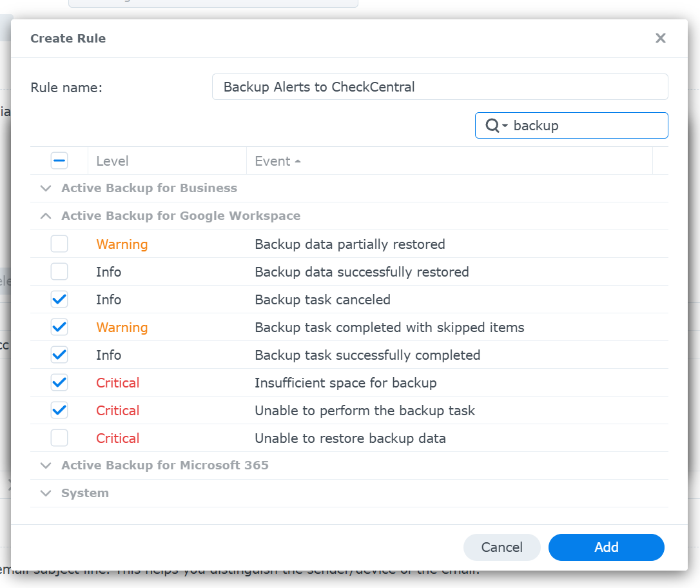Uncheck Unable to perform the backup task

[x=59, y=410]
